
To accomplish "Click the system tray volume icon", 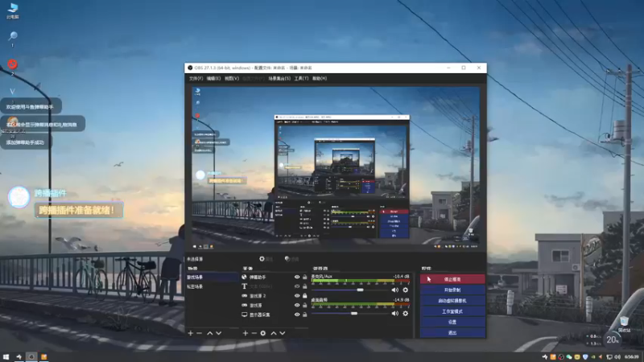I will click(x=617, y=357).
